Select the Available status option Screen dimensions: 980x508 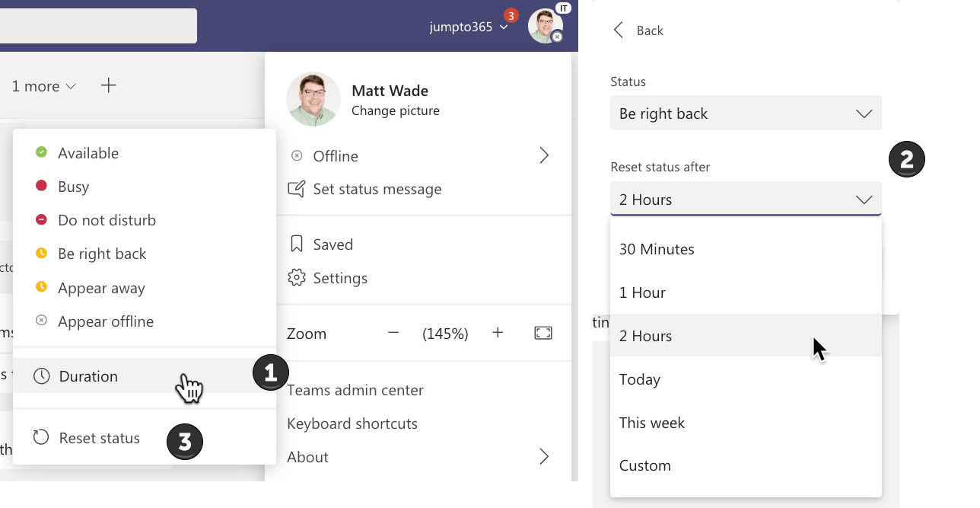click(x=145, y=153)
